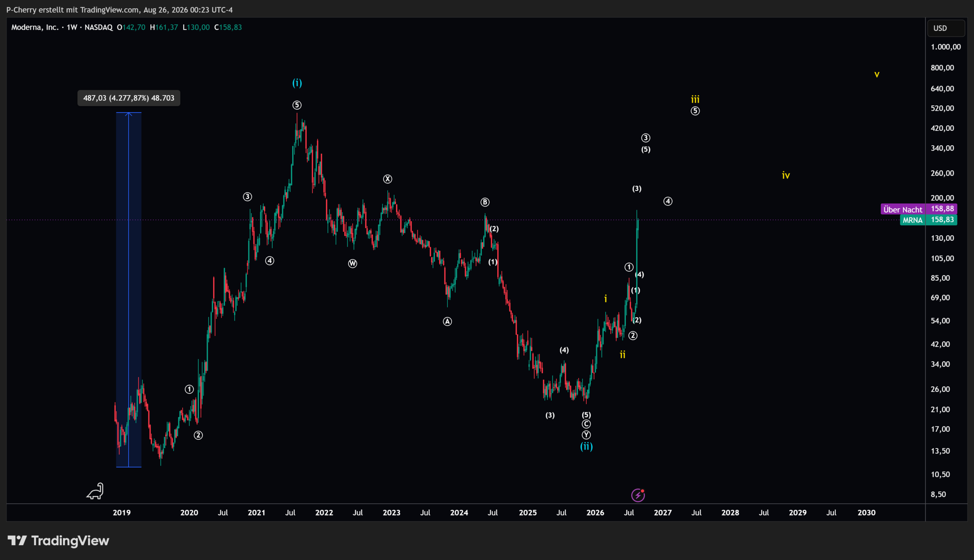The image size is (974, 560).
Task: Click the 8,50 price axis label
Action: tap(939, 494)
